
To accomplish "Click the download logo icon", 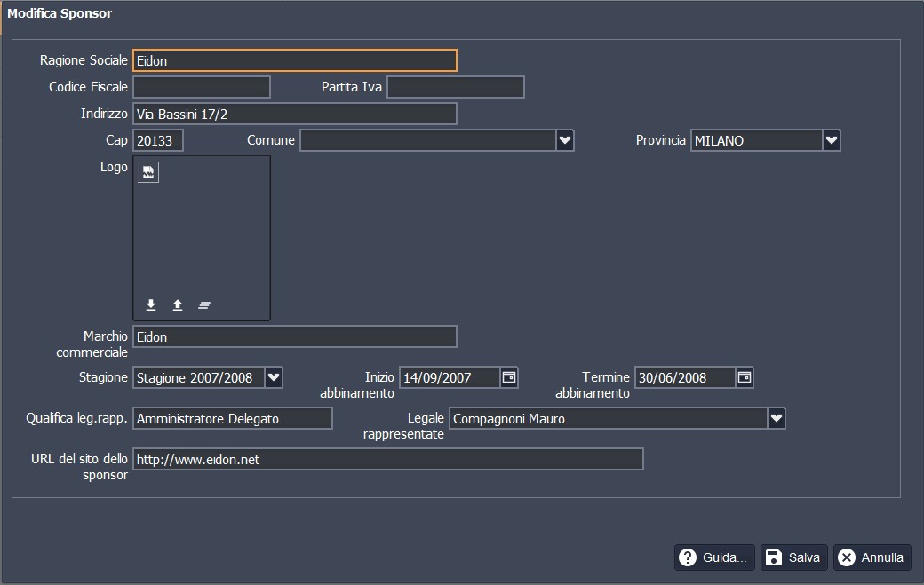I will (151, 305).
